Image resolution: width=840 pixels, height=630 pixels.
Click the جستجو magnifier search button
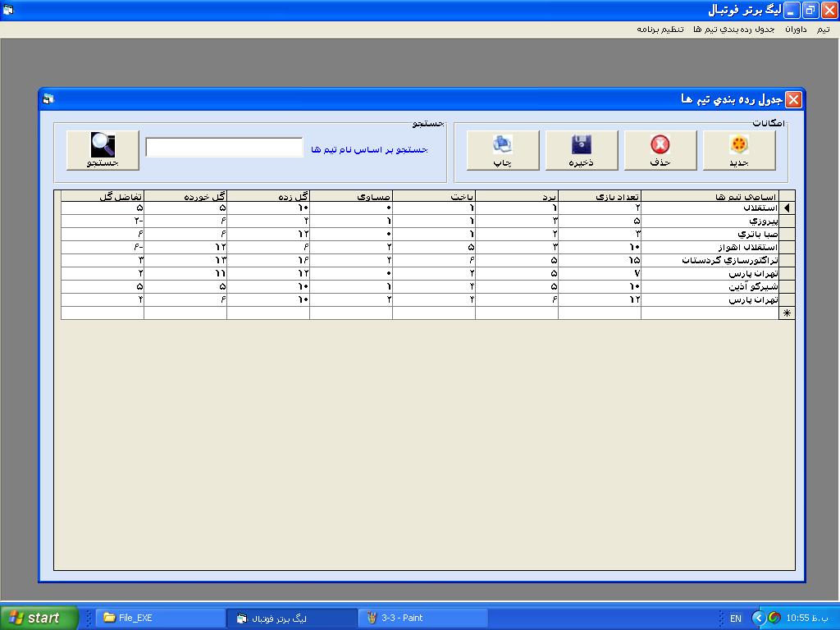[x=103, y=150]
